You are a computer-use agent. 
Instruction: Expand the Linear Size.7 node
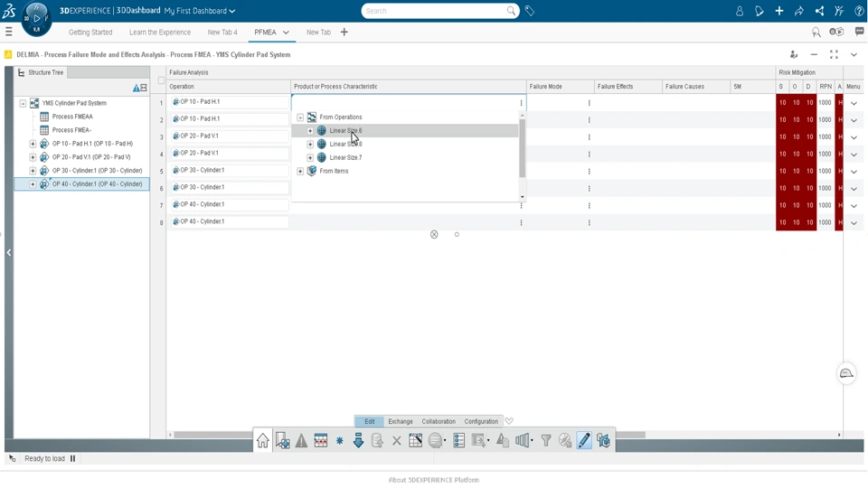(x=310, y=157)
